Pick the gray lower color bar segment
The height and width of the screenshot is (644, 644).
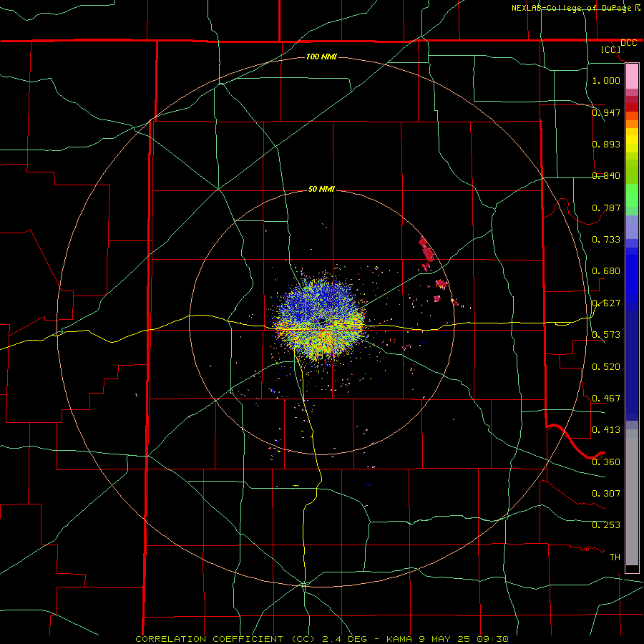[632, 497]
